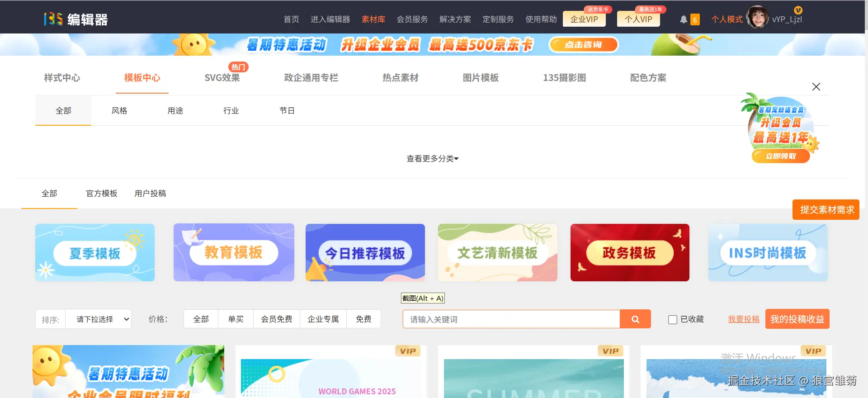Click the 立即领取 promo button

[x=781, y=156]
